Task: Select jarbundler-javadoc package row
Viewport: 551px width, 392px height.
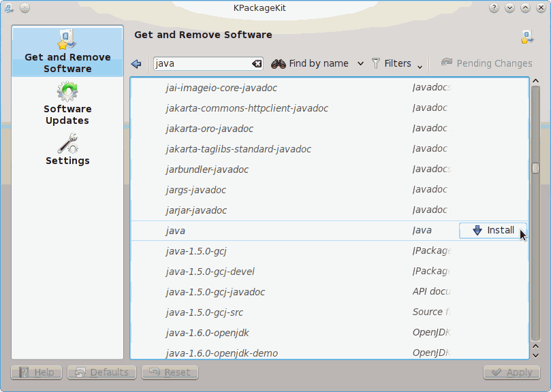Action: click(x=329, y=169)
